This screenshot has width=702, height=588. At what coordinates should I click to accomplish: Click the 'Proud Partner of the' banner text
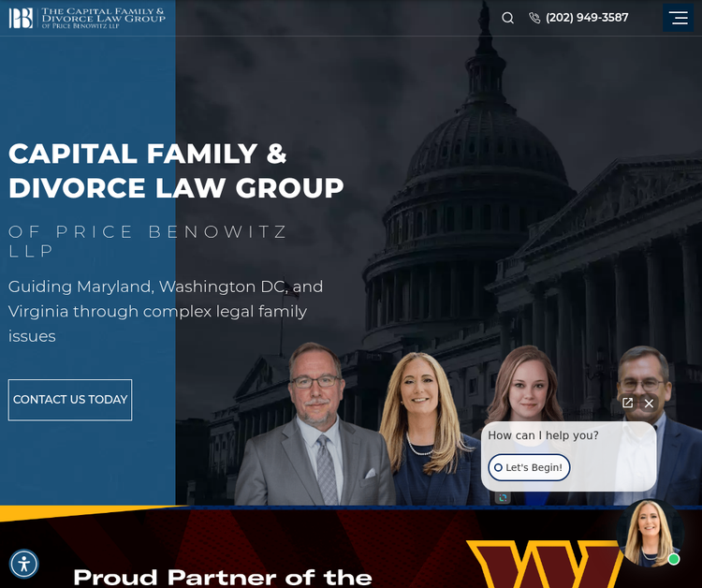[223, 578]
